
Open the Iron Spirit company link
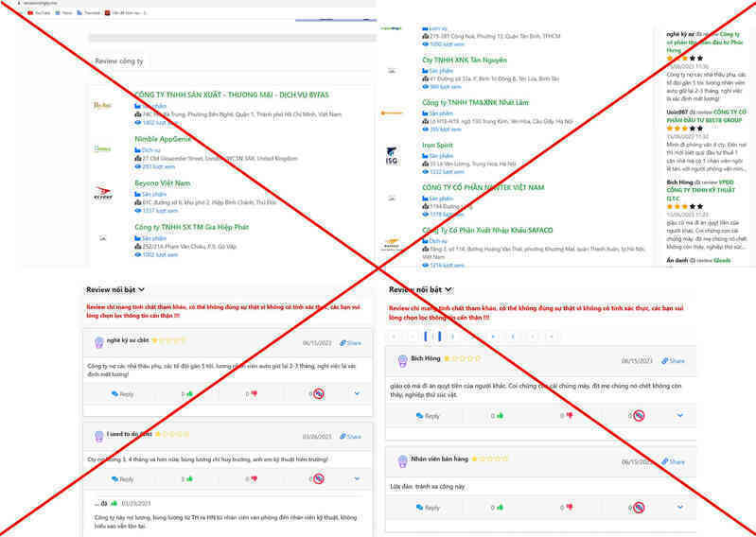pyautogui.click(x=437, y=145)
